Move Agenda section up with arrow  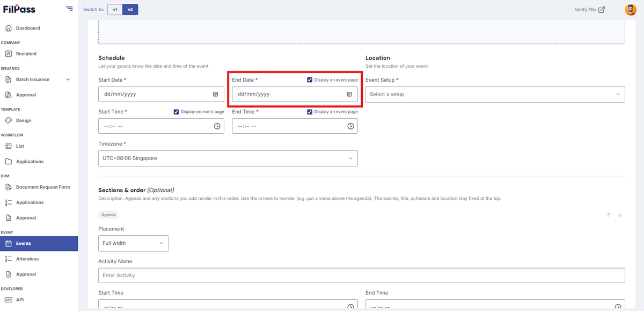click(609, 215)
